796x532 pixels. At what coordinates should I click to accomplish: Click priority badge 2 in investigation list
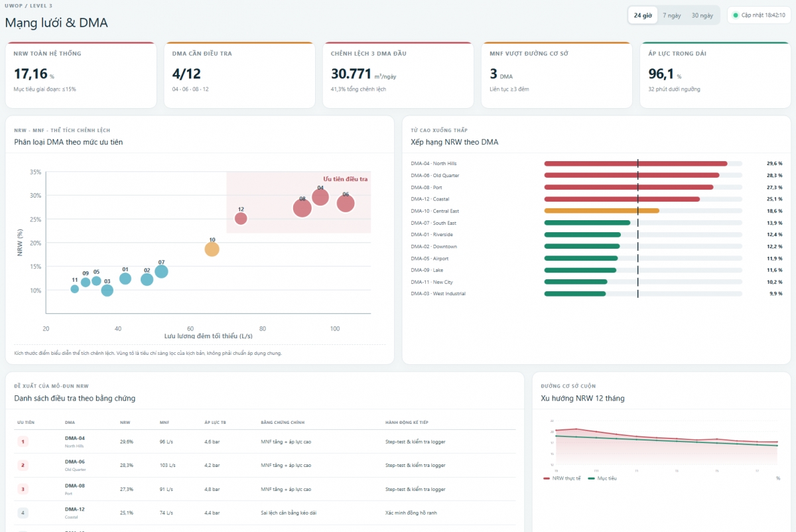coord(23,465)
